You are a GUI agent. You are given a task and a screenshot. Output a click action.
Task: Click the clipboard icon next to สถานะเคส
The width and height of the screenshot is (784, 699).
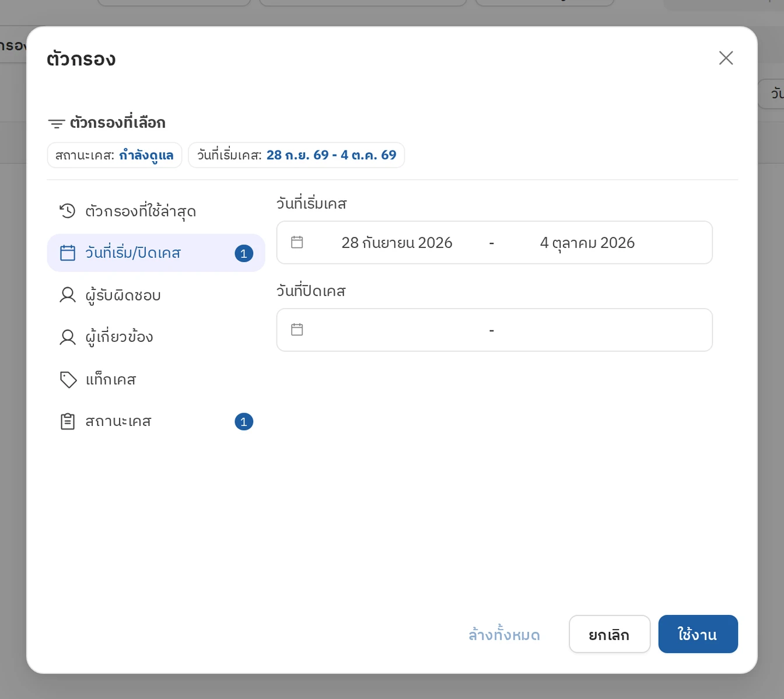pos(68,421)
